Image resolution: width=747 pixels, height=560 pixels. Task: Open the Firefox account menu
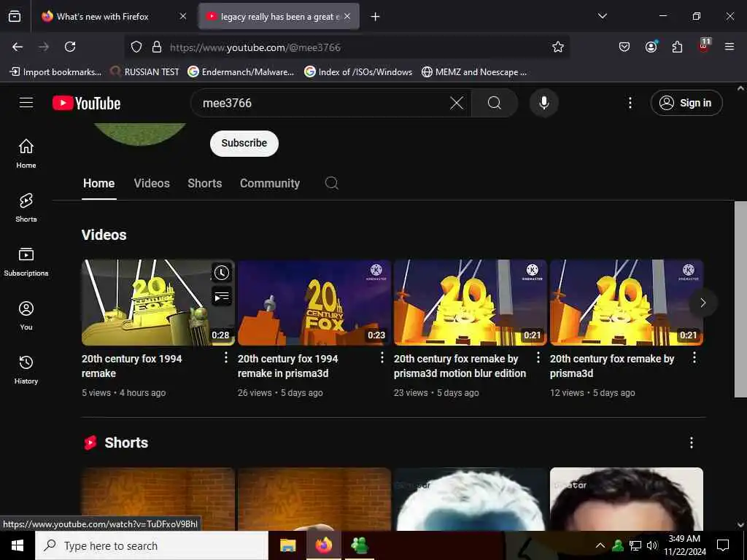[x=651, y=47]
